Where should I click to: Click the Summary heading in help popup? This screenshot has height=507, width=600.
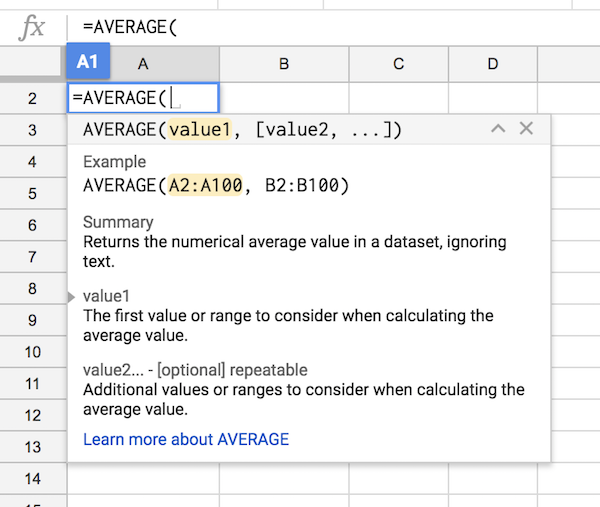[118, 222]
